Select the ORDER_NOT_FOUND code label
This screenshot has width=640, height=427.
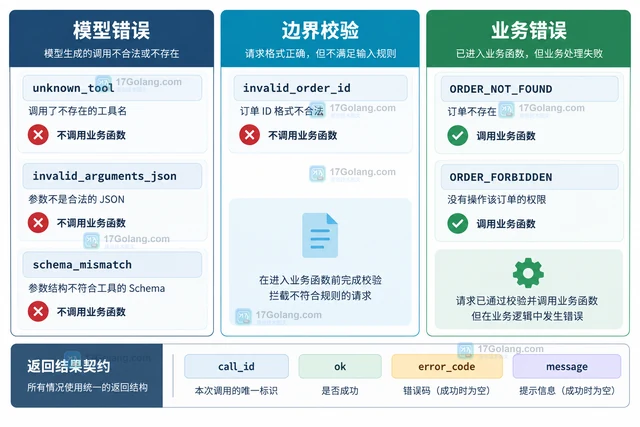tap(529, 89)
